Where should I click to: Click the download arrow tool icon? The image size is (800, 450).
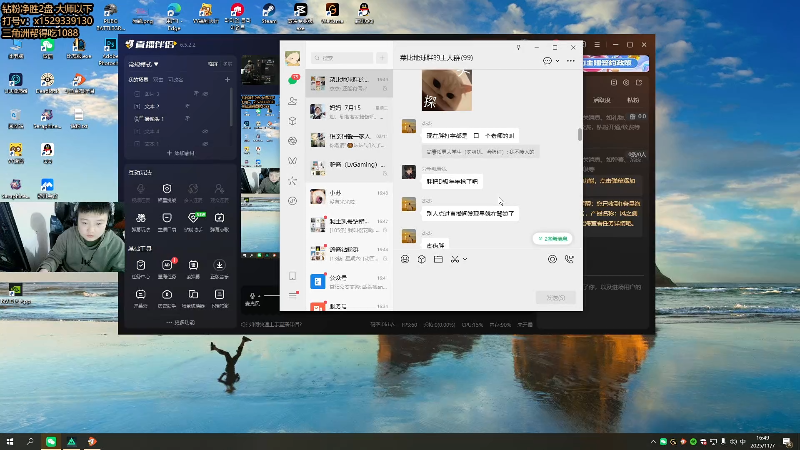[x=219, y=265]
